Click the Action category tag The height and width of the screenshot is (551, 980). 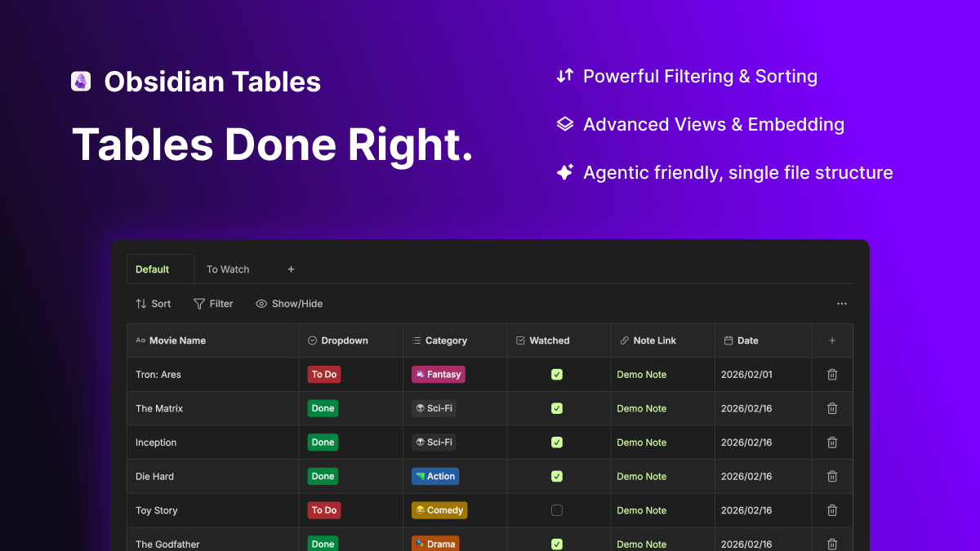pos(435,476)
